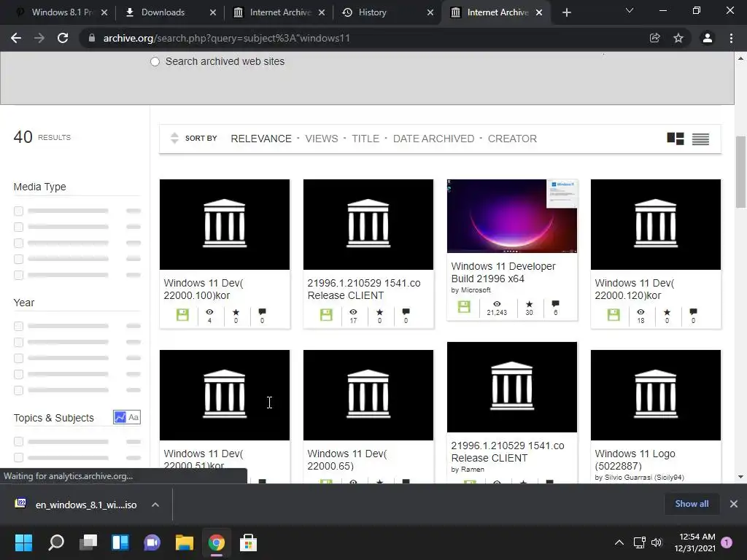Click software icon on Windows 11 Dev(22000.100)kor

182,315
